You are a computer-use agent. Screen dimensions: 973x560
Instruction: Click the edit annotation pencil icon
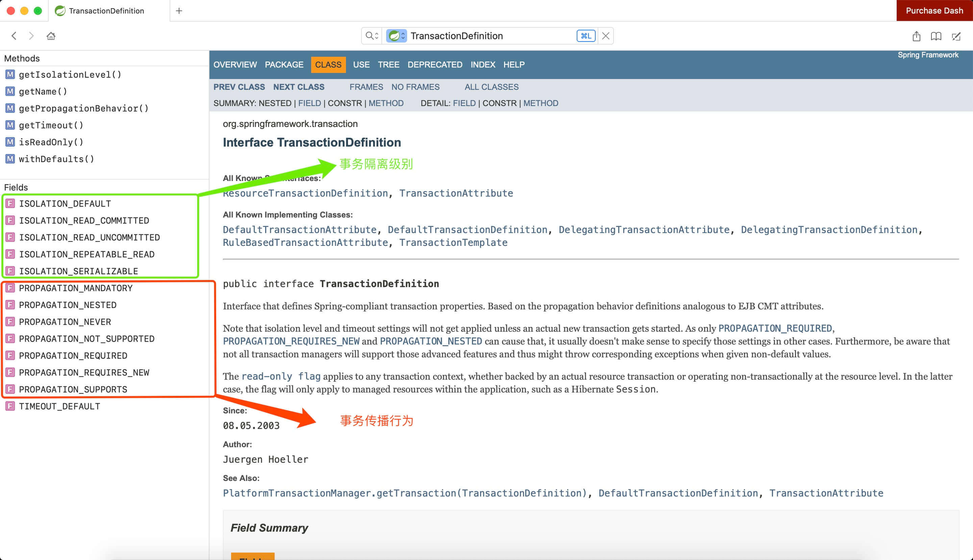point(956,36)
